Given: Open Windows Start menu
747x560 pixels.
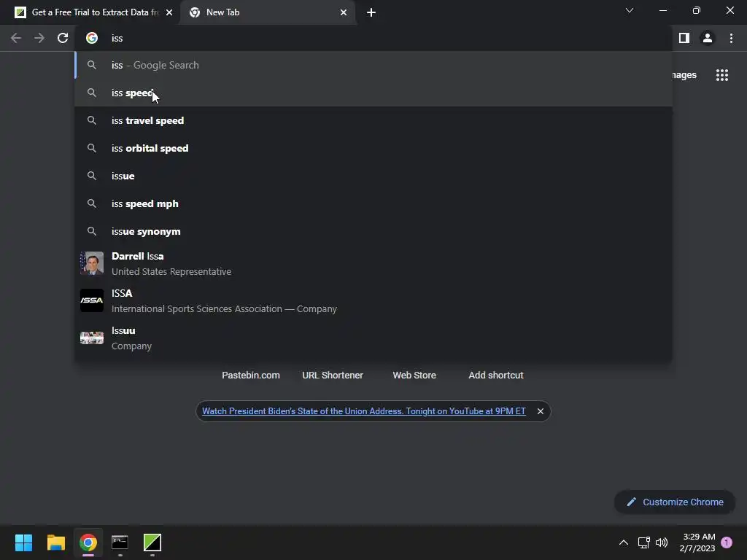Looking at the screenshot, I should tap(23, 542).
